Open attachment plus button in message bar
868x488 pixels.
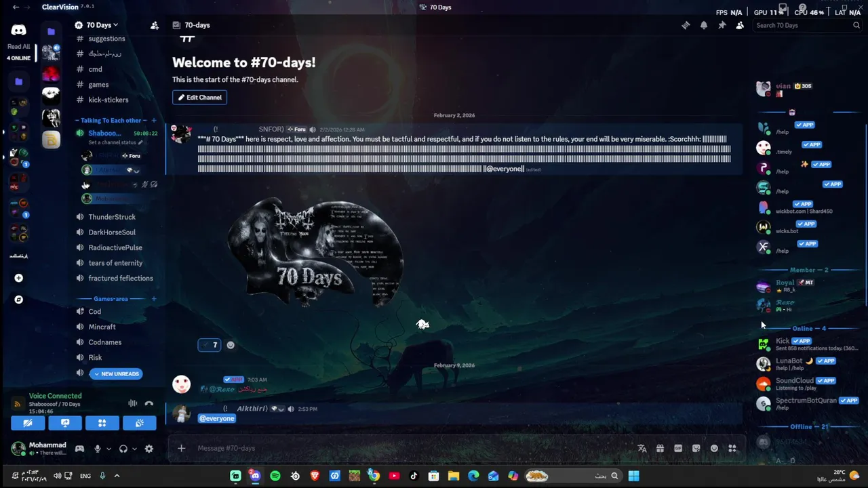point(181,448)
